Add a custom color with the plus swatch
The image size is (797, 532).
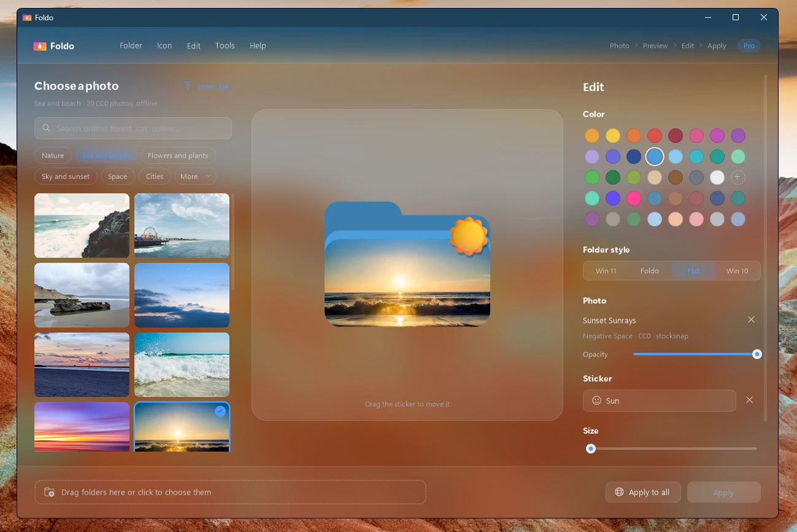pyautogui.click(x=737, y=177)
